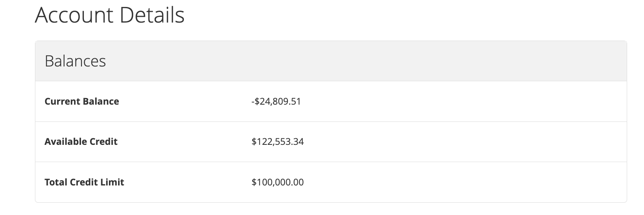Click the minus sign before $24,809.51
This screenshot has width=644, height=215.
253,102
